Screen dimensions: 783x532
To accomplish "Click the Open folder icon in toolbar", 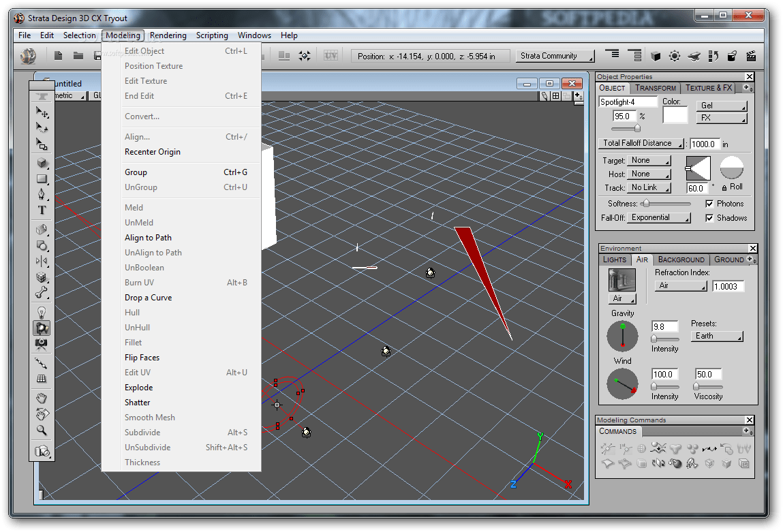I will click(x=78, y=56).
